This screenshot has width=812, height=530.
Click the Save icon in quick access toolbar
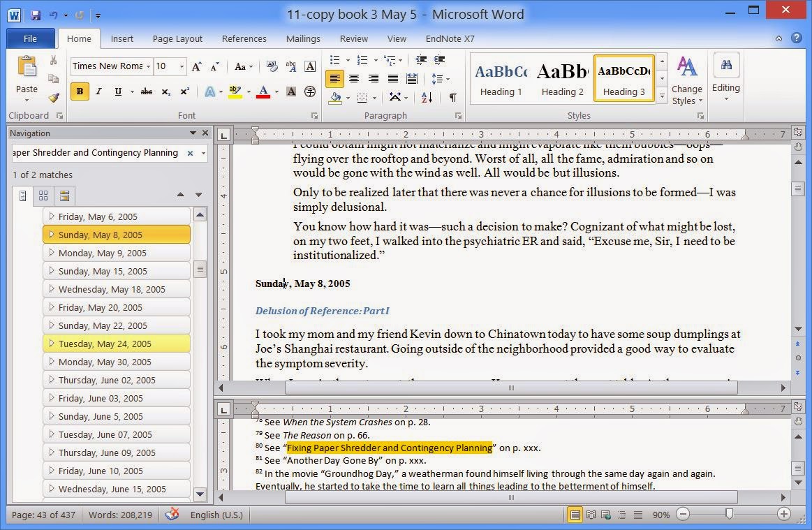(x=35, y=15)
